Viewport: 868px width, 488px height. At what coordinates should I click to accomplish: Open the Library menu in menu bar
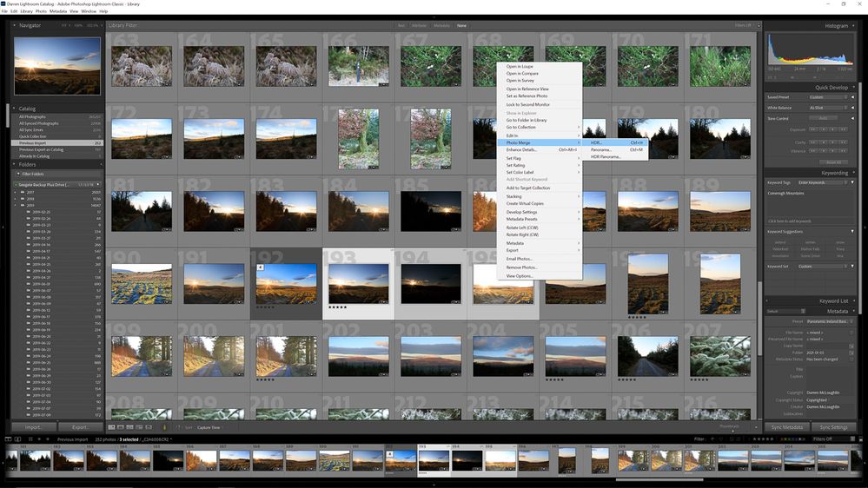27,11
